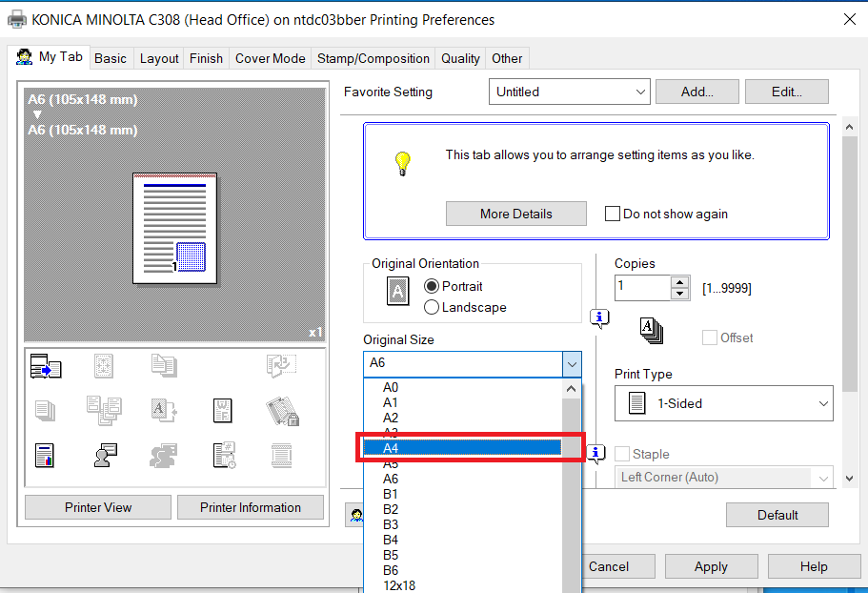Click the portrait orientation A page icon

[397, 291]
